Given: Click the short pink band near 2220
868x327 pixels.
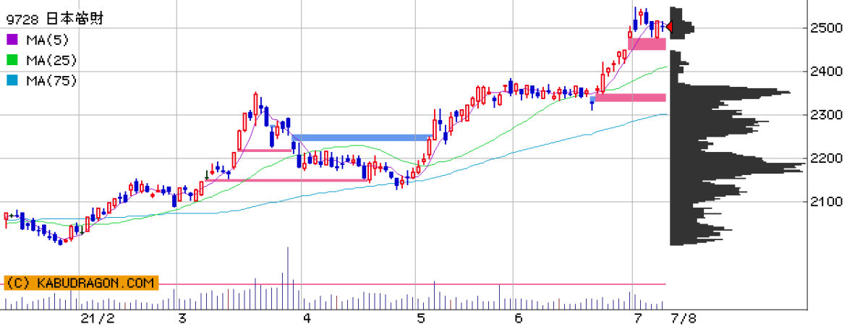Looking at the screenshot, I should pyautogui.click(x=264, y=150).
